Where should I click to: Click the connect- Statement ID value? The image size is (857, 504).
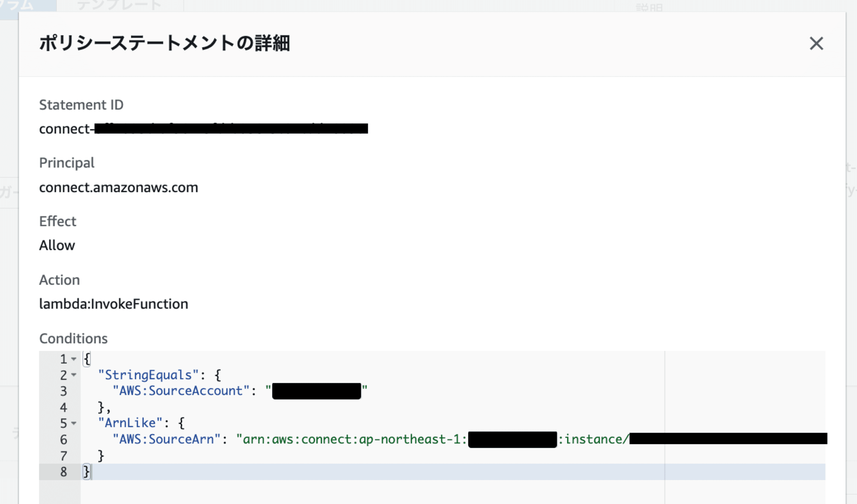click(x=204, y=129)
